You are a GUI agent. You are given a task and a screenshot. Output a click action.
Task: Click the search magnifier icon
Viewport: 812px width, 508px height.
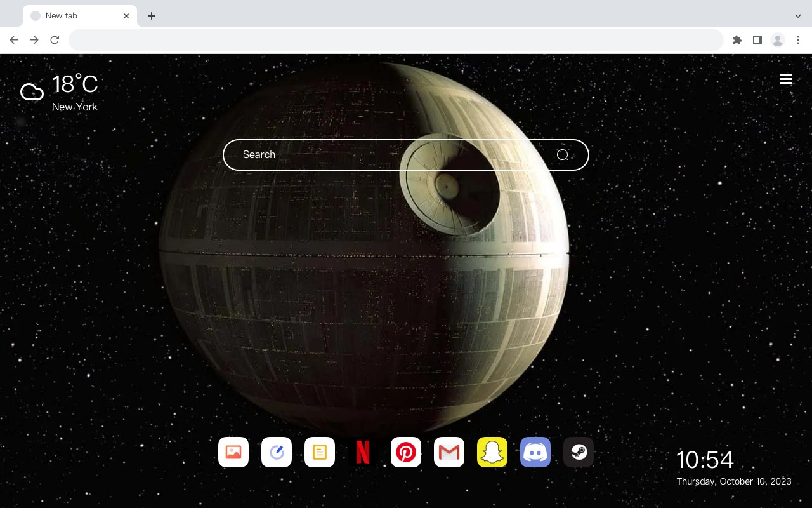563,155
